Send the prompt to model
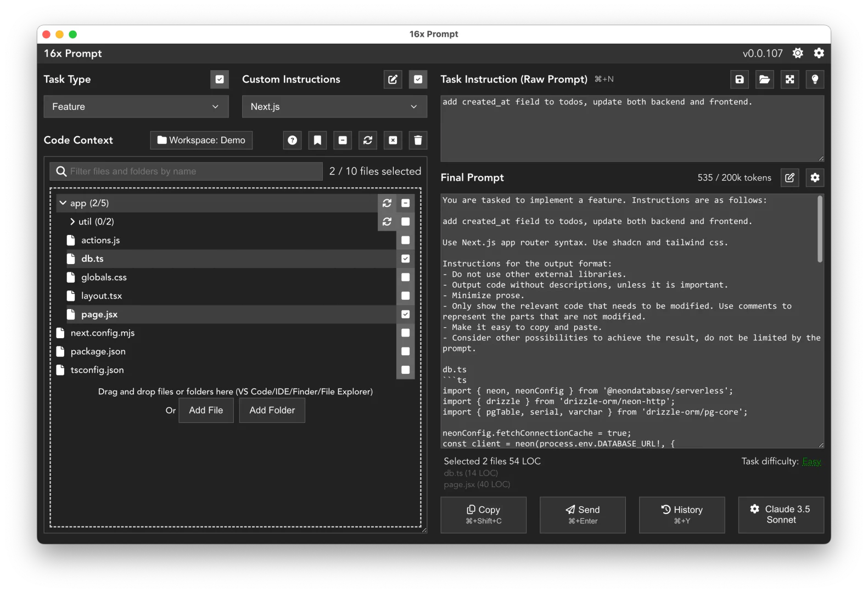Viewport: 868px width, 593px height. [583, 515]
